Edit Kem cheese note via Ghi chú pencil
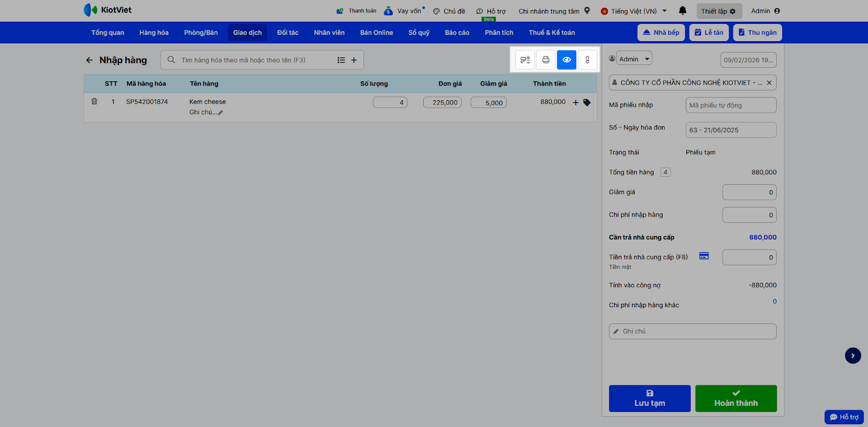This screenshot has height=427, width=868. tap(220, 113)
